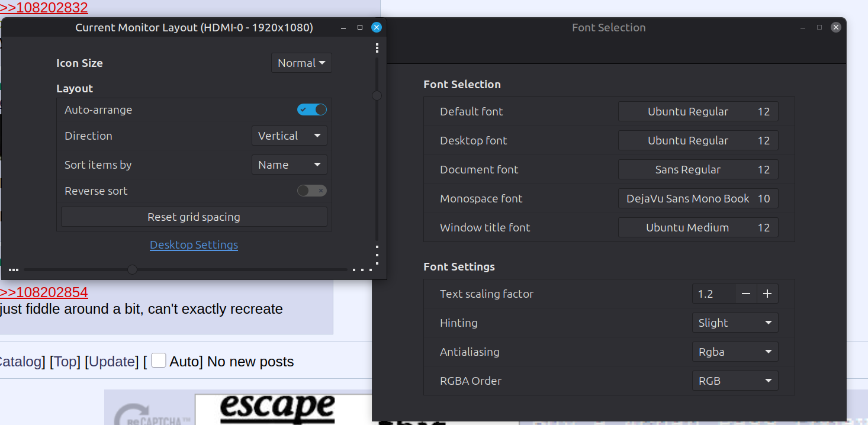Maximize the Current Monitor Layout window
Screen dimensions: 868x425
pyautogui.click(x=360, y=27)
